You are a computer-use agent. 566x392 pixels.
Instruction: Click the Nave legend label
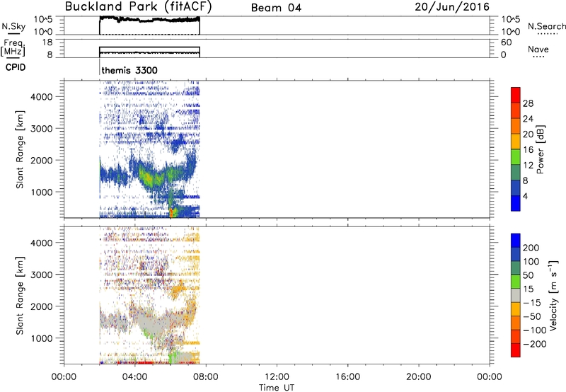538,49
